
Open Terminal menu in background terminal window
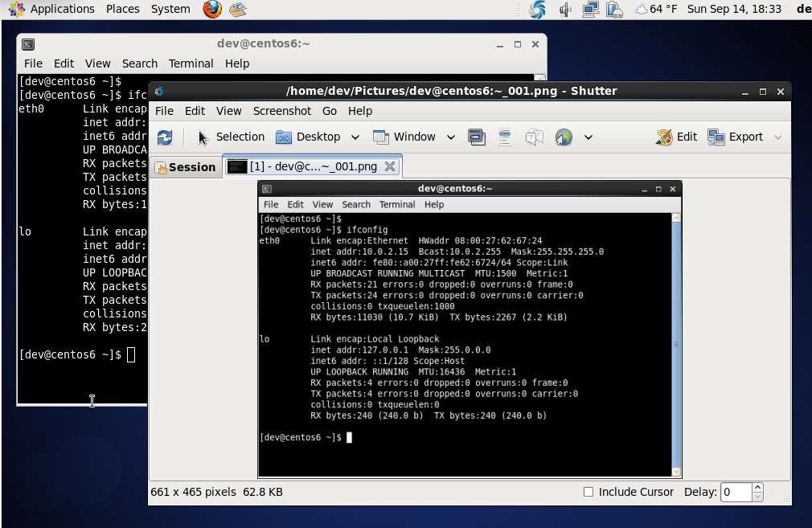[x=191, y=63]
